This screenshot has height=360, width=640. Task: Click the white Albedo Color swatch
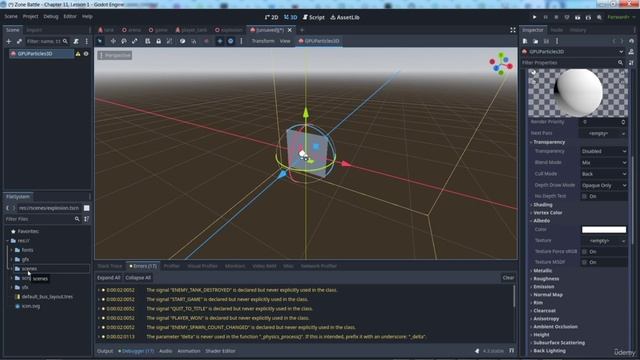[x=604, y=229]
